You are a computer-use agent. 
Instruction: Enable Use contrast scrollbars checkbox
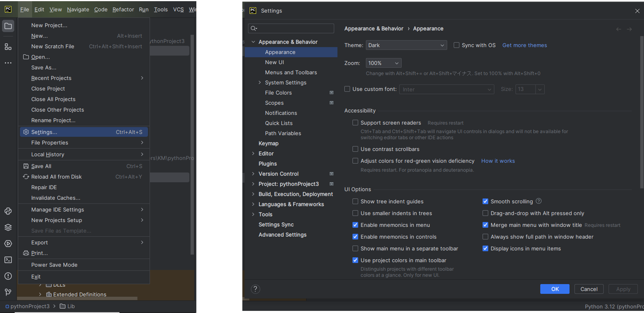point(355,149)
